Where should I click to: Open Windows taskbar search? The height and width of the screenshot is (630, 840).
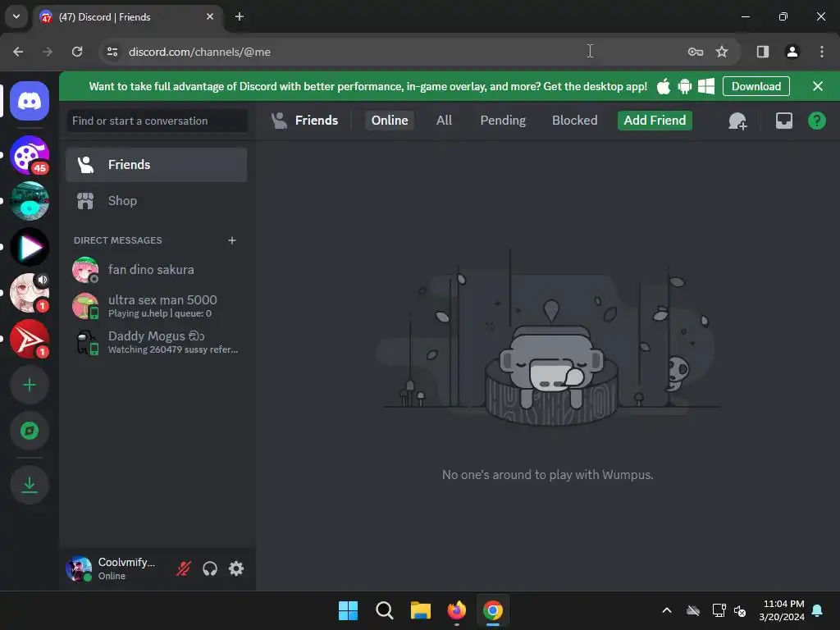(385, 610)
